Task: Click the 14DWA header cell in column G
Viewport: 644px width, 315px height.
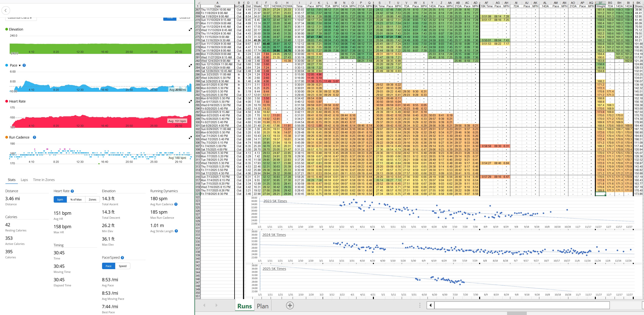Action: [x=276, y=6]
